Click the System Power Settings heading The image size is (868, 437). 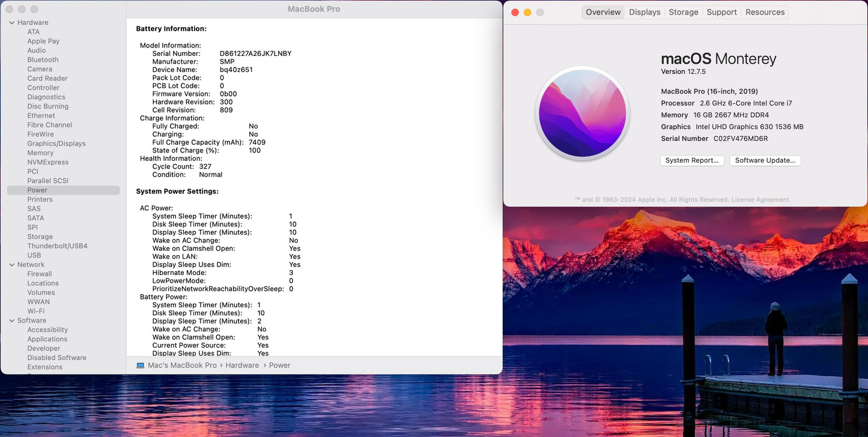(x=177, y=191)
